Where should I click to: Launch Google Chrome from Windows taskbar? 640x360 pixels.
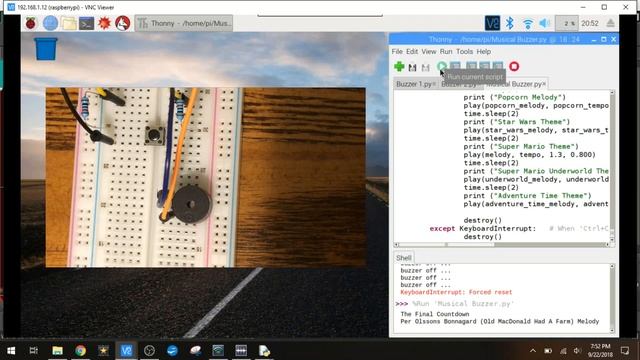80,351
